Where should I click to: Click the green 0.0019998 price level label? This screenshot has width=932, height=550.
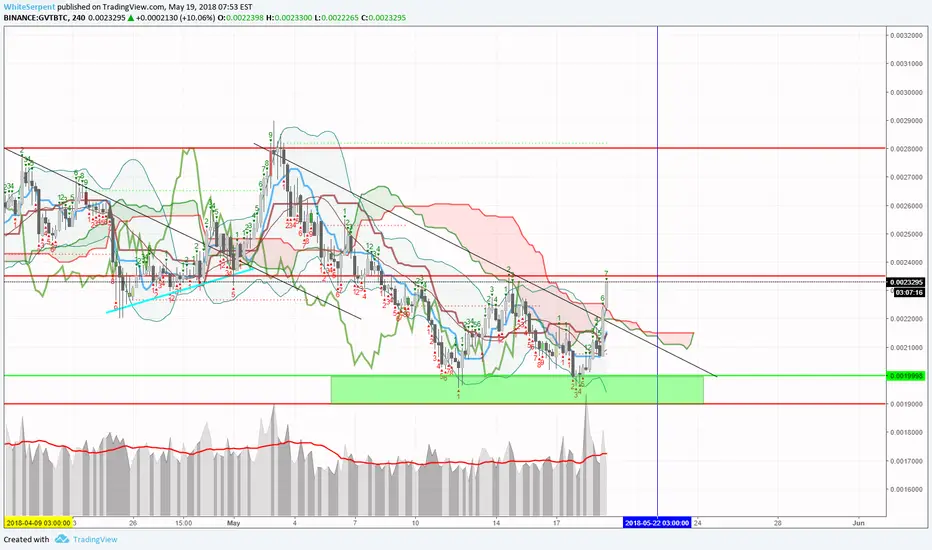906,376
